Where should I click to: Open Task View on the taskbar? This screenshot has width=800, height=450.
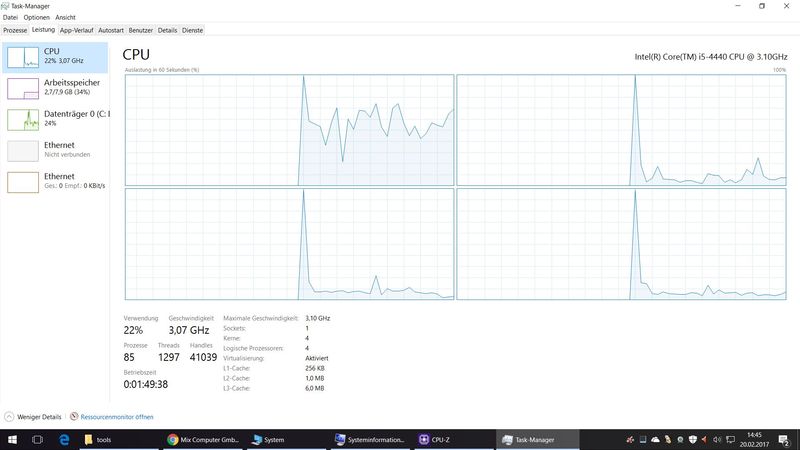coord(37,439)
